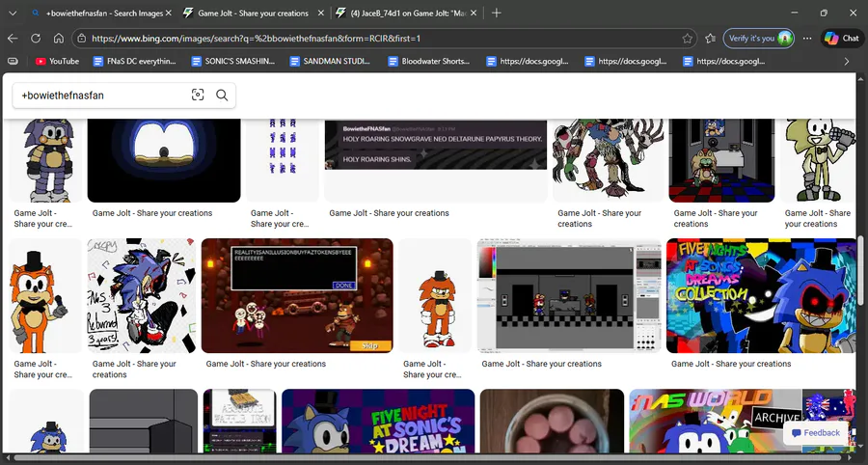Screen dimensions: 868x465
Task: Open browser settings and more menu
Action: pos(807,39)
